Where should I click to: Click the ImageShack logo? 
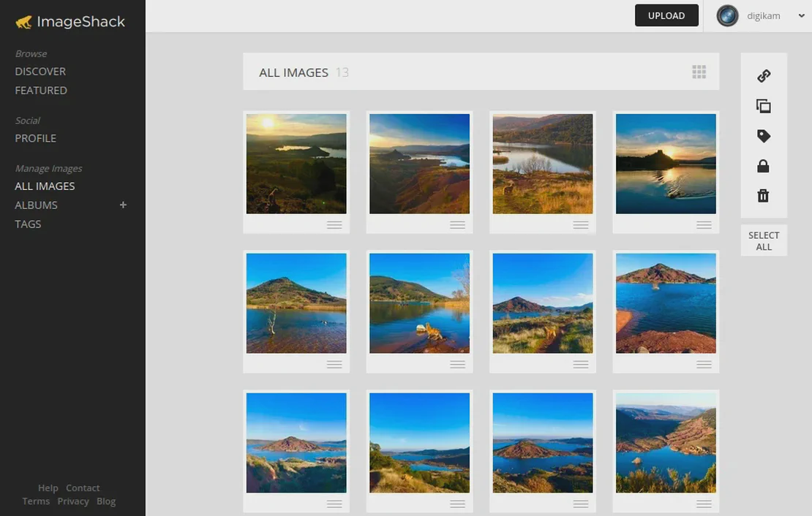point(69,21)
